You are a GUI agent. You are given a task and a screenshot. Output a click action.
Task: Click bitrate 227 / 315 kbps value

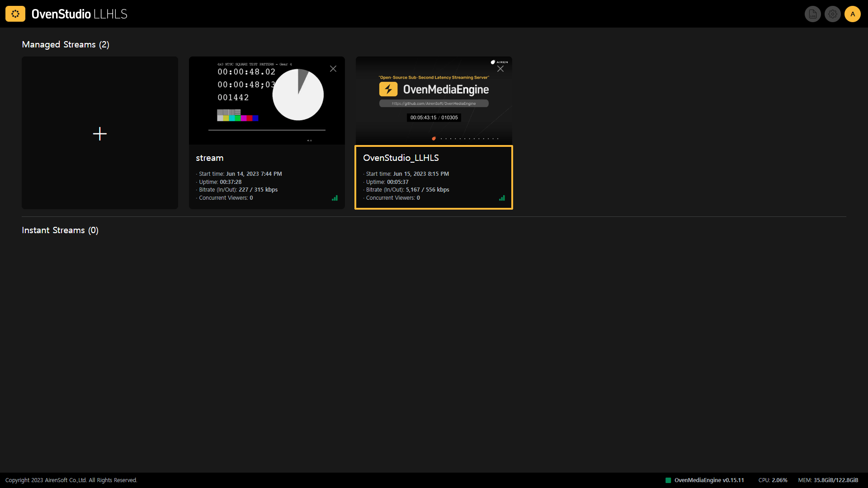pos(258,190)
